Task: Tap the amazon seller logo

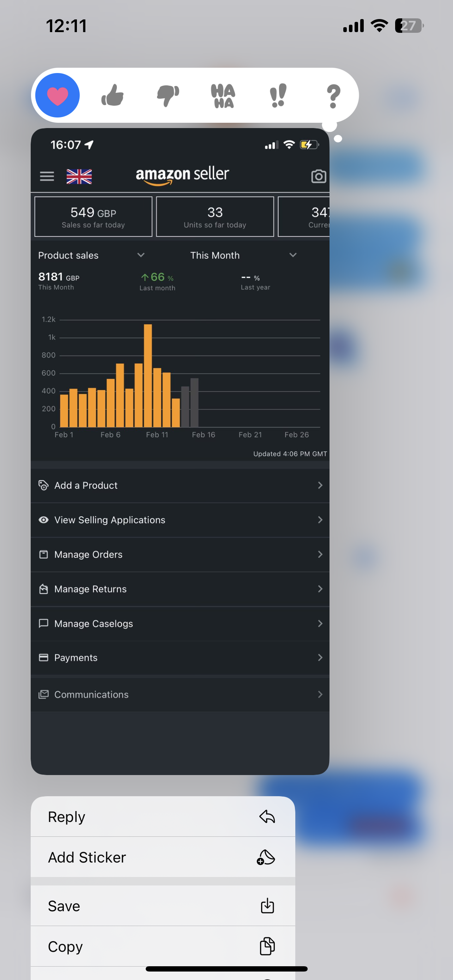Action: click(x=182, y=175)
